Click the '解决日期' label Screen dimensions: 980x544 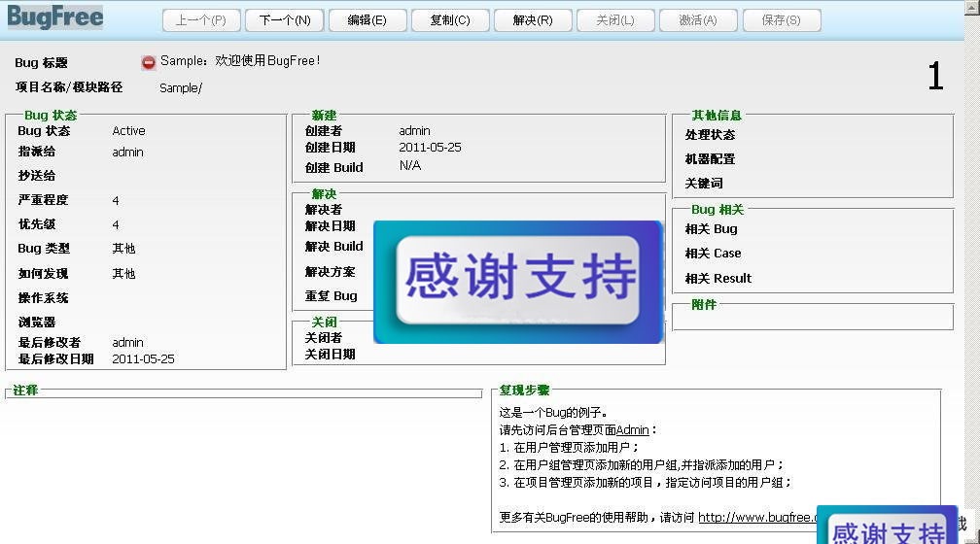[x=330, y=226]
